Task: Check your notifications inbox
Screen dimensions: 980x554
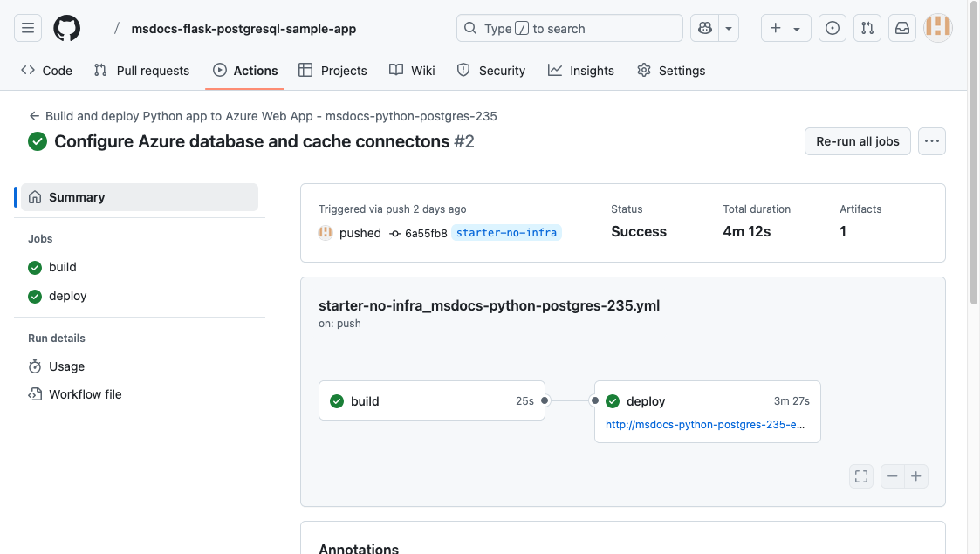Action: 901,27
